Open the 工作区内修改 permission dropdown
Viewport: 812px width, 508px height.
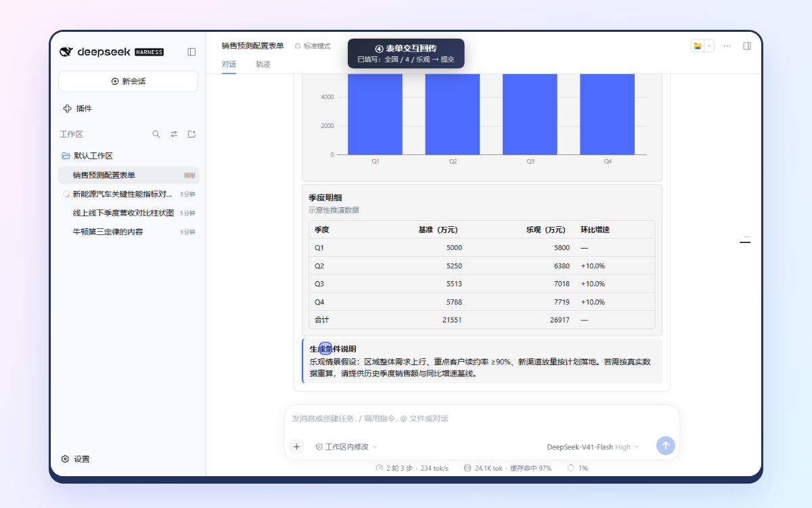[x=346, y=447]
